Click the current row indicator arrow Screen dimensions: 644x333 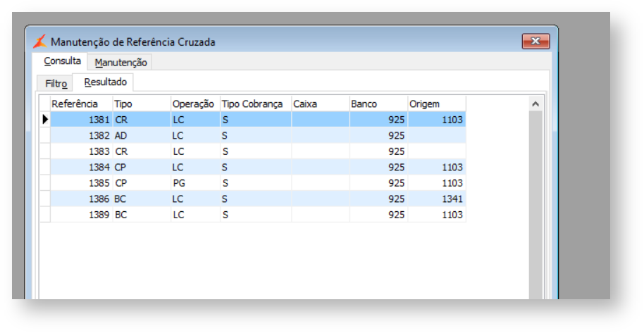pos(45,120)
